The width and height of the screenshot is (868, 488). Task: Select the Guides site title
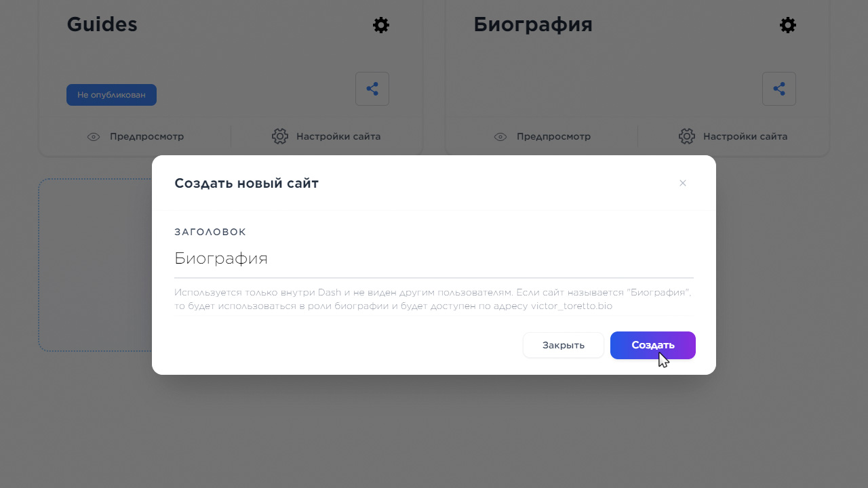[102, 24]
